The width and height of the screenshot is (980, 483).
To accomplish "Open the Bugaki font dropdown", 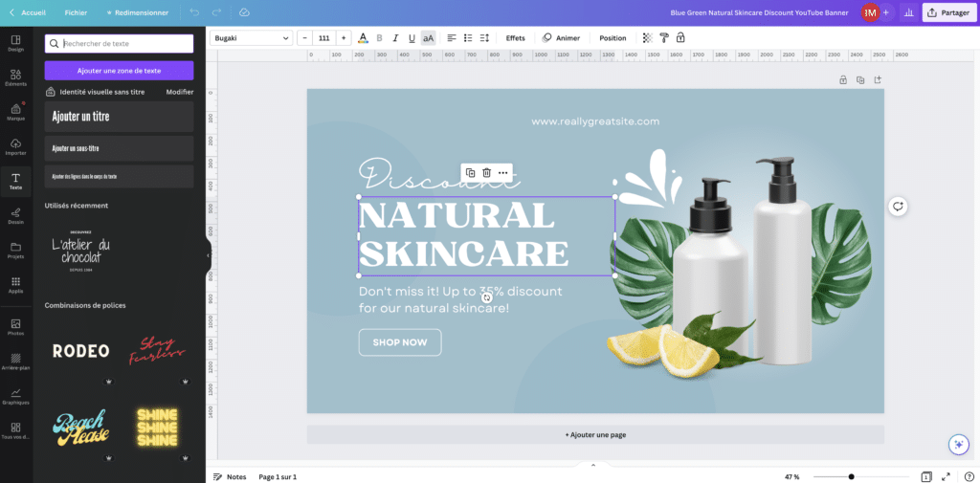I will pos(252,38).
